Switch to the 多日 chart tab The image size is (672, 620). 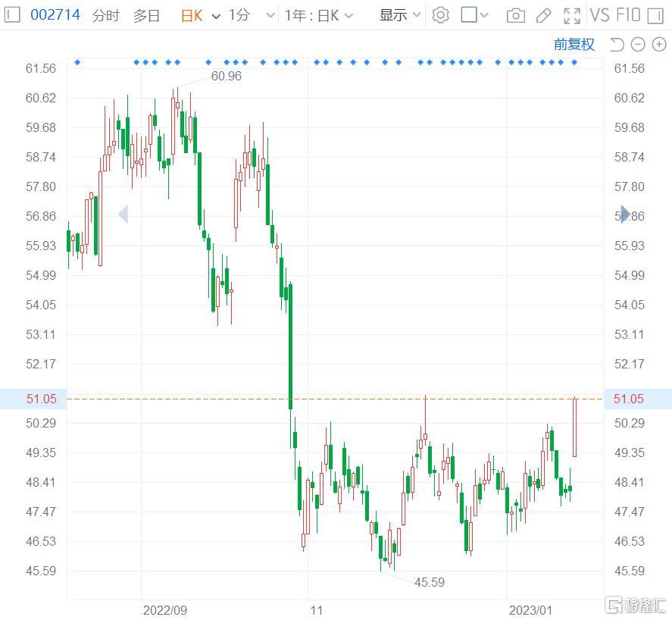pyautogui.click(x=146, y=16)
